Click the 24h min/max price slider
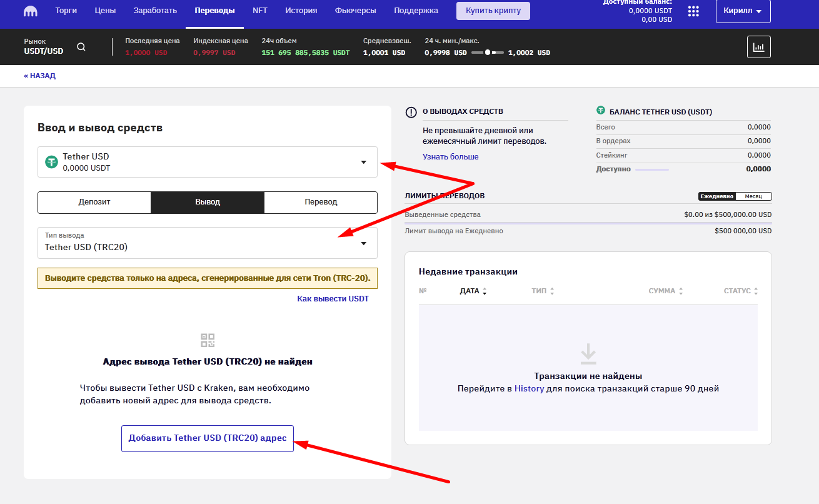 tap(488, 53)
